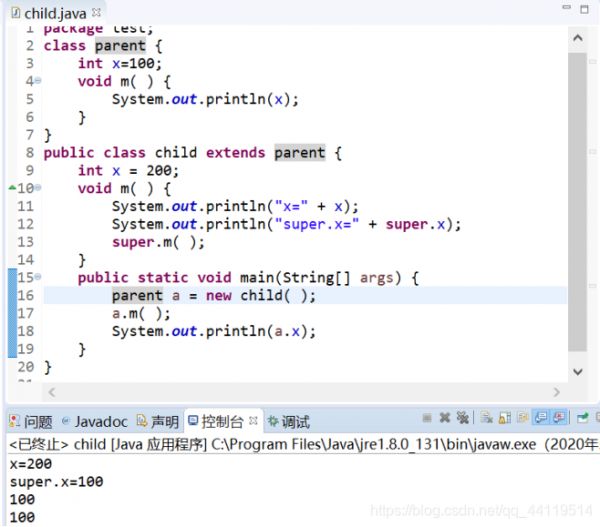Screen dimensions: 600x527
Task: Click the editor scroll up arrow
Action: coord(577,38)
